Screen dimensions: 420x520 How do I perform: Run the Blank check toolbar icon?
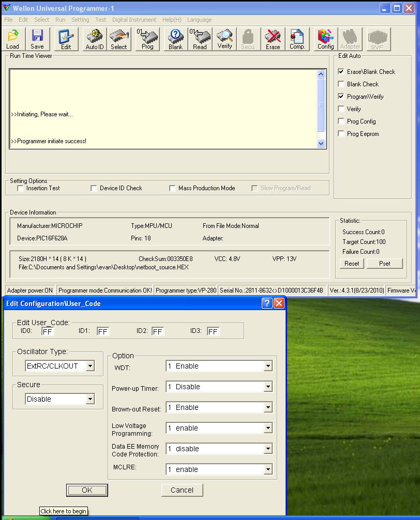coord(175,39)
